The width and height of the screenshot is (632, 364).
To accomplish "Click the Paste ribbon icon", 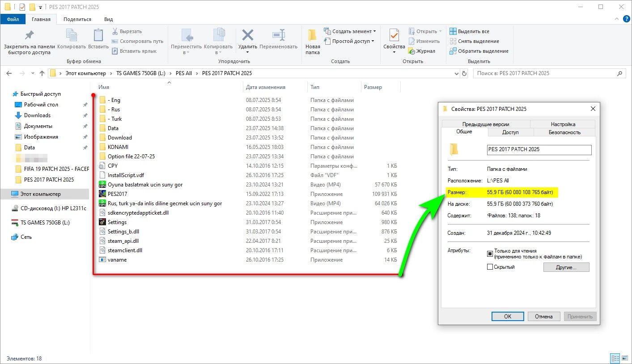I will pyautogui.click(x=98, y=35).
